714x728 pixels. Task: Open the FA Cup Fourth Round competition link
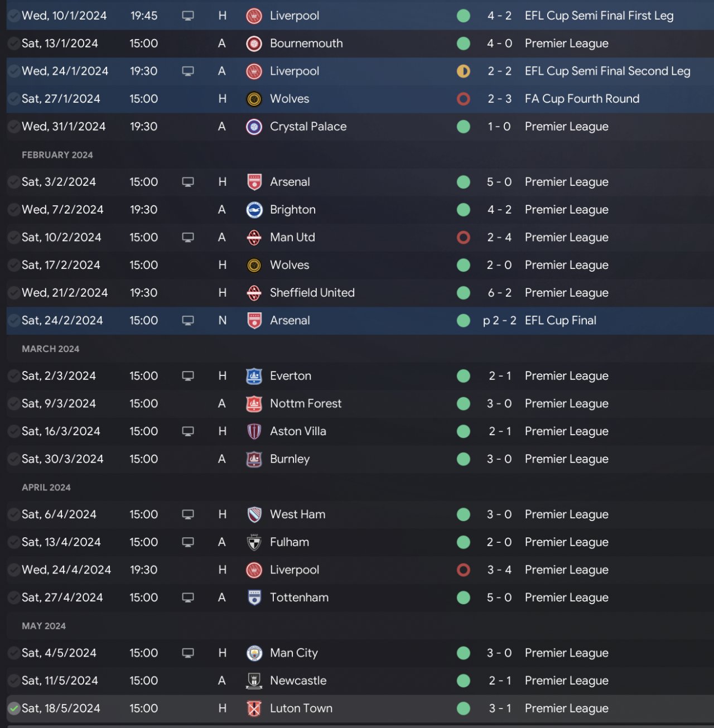(x=582, y=99)
